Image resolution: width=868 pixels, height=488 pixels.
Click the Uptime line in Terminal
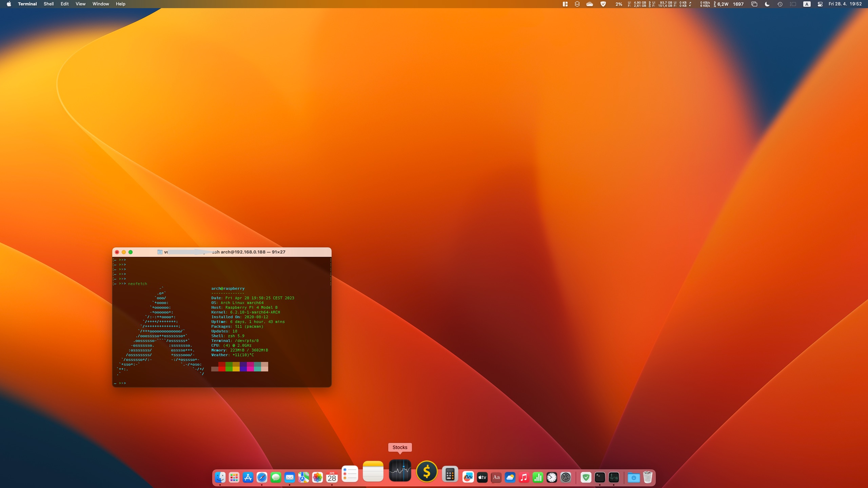coord(248,322)
